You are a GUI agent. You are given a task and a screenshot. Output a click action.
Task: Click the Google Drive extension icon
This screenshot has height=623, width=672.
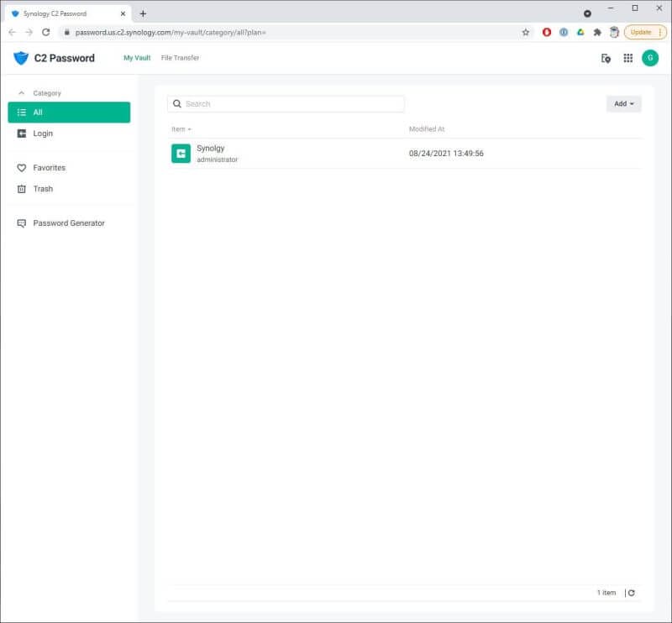click(580, 31)
